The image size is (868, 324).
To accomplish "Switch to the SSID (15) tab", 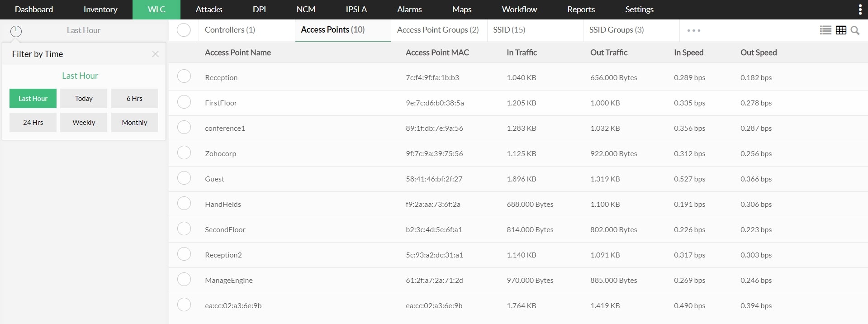I will tap(509, 30).
